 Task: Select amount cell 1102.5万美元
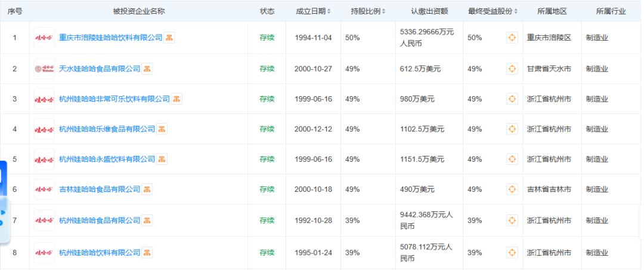tap(422, 129)
